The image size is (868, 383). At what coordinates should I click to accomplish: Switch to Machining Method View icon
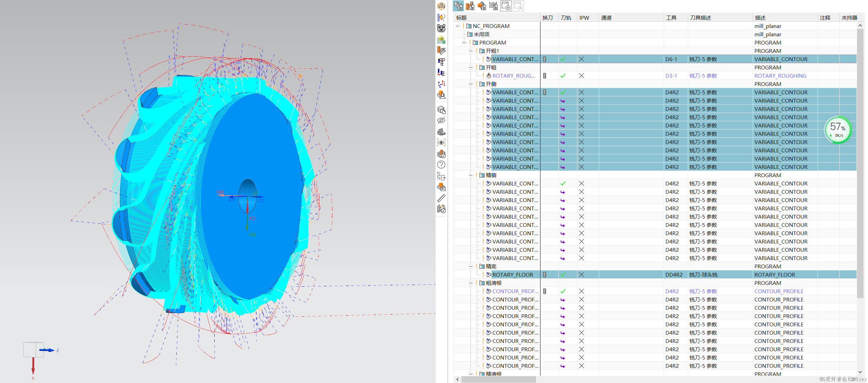click(494, 6)
